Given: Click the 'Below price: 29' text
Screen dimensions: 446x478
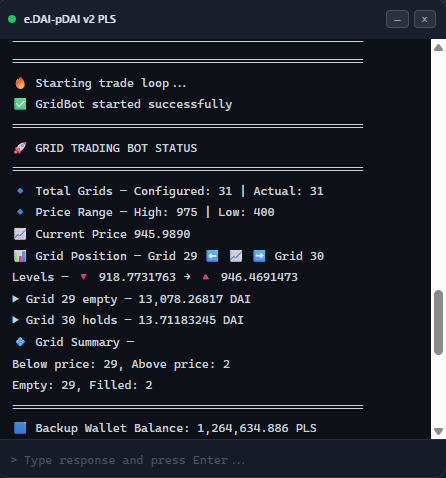Looking at the screenshot, I should pos(67,364).
